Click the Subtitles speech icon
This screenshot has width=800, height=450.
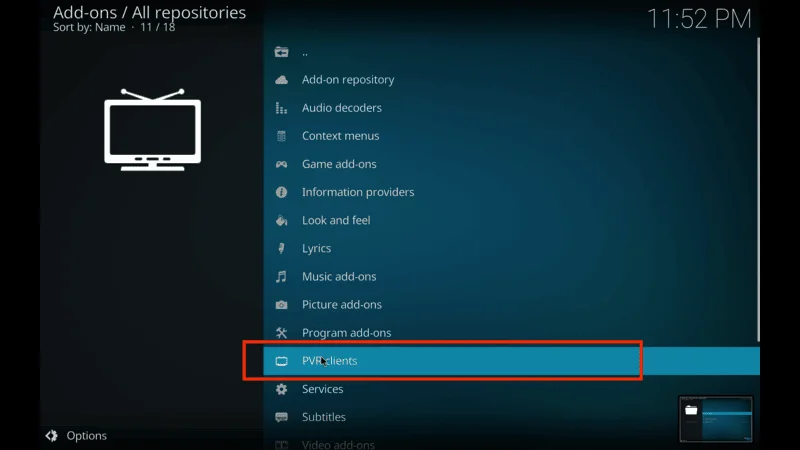coord(281,417)
